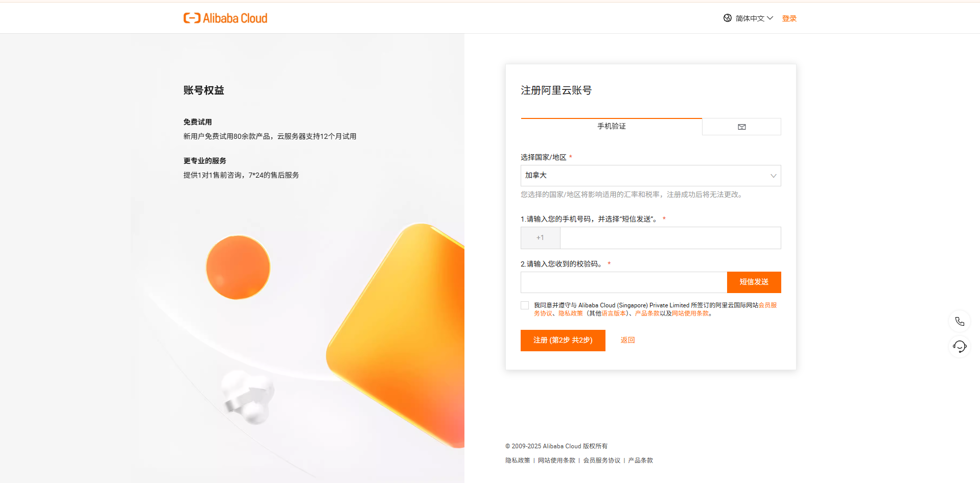980x483 pixels.
Task: Click the 登录 link in header
Action: (x=789, y=18)
